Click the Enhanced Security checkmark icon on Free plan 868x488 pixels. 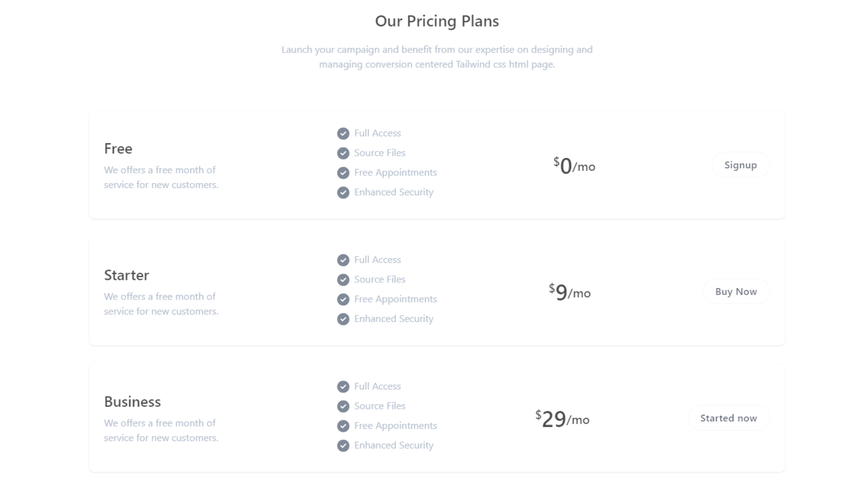click(343, 192)
